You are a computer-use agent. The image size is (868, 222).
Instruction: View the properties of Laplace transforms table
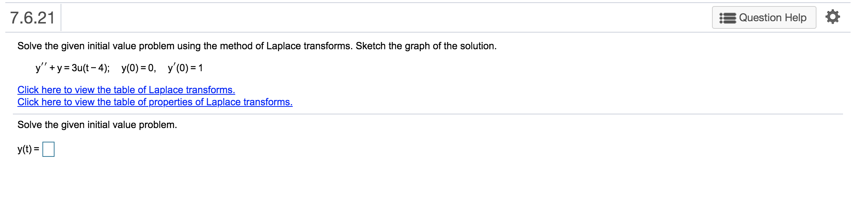(x=155, y=102)
